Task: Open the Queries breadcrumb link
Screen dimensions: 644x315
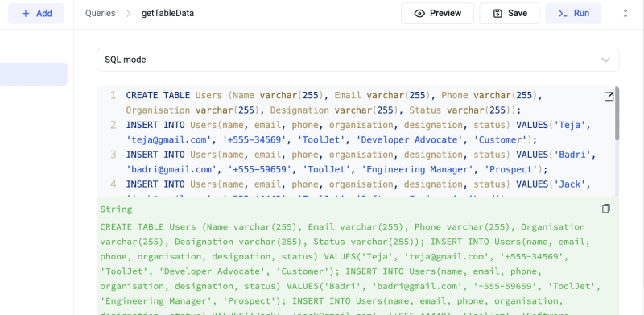Action: [100, 13]
